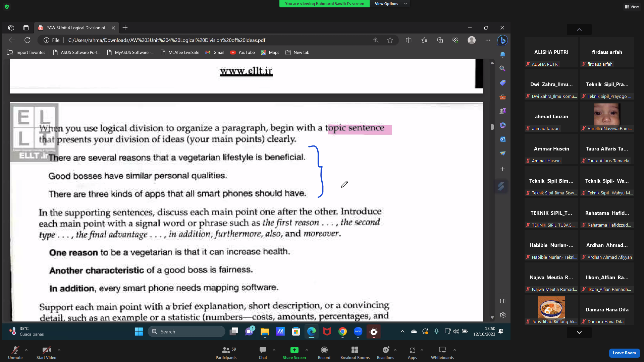Open the New tab favorites bookmark
This screenshot has width=644, height=362.
pos(298,53)
